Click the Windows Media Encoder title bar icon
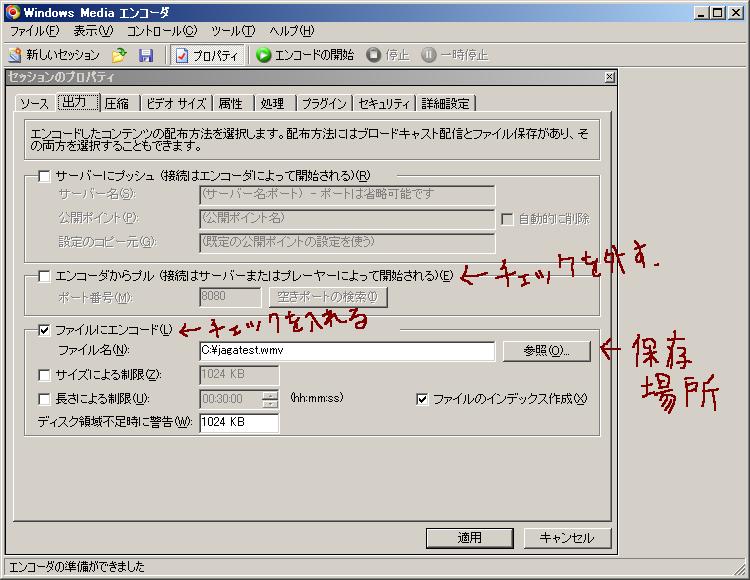This screenshot has height=580, width=750. coord(13,12)
